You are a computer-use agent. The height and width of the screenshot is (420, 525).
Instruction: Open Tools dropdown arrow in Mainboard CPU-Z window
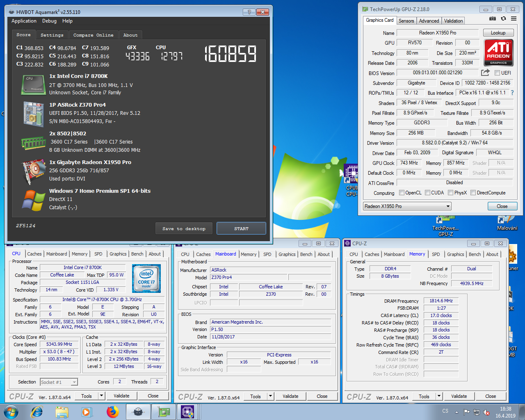point(270,396)
